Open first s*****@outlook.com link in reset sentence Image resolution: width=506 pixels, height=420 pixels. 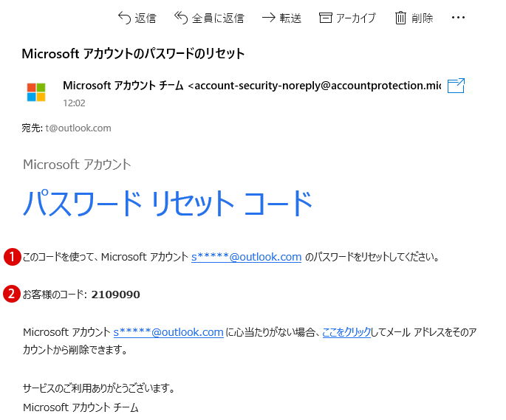coord(246,257)
